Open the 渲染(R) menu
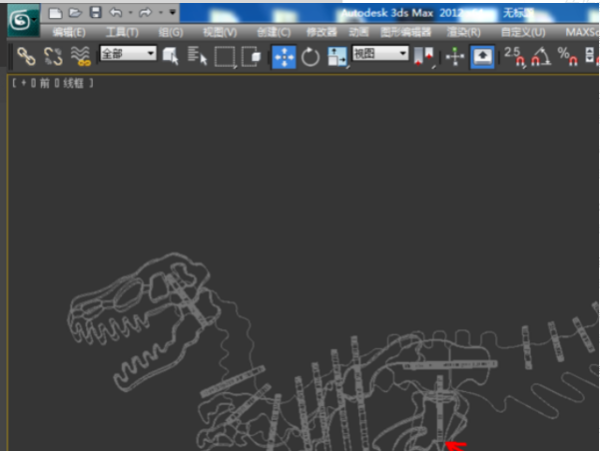Image resolution: width=600 pixels, height=451 pixels. coord(463,32)
